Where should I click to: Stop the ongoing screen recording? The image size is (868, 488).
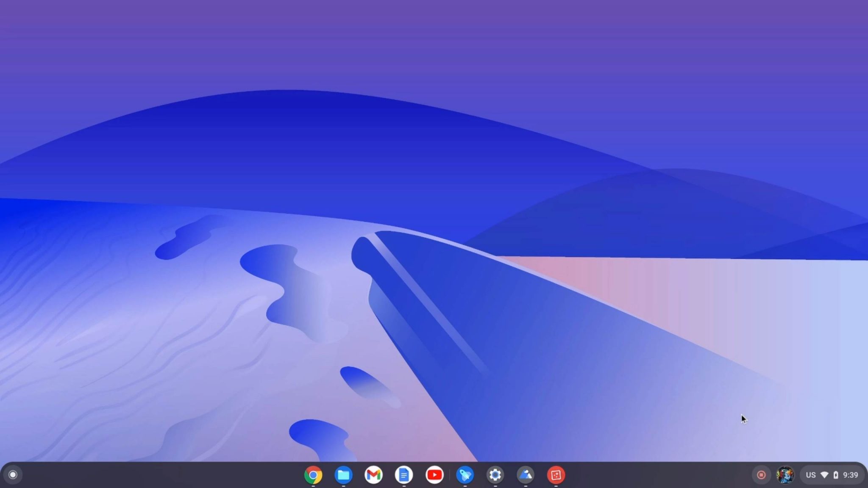tap(762, 475)
